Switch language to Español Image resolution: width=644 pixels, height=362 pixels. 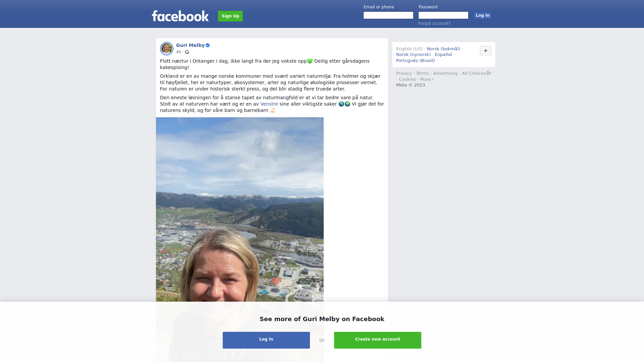pos(443,55)
